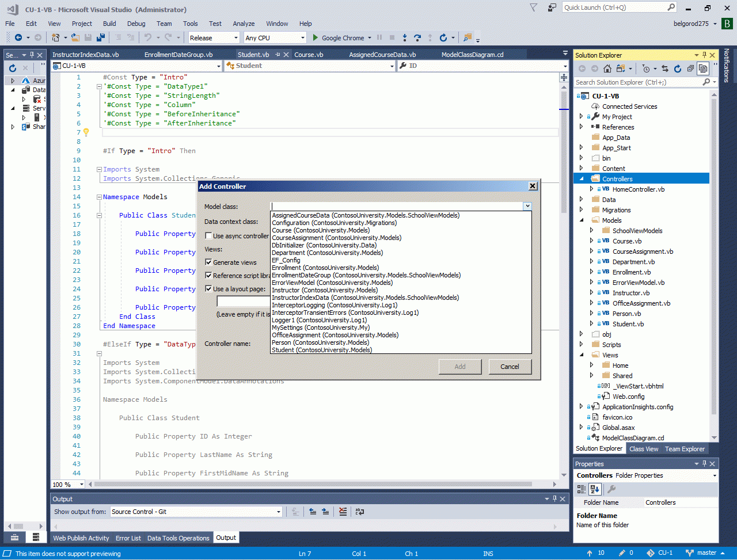Image resolution: width=737 pixels, height=560 pixels.
Task: Click the Clear All icon in Output toolbar
Action: pos(343,511)
